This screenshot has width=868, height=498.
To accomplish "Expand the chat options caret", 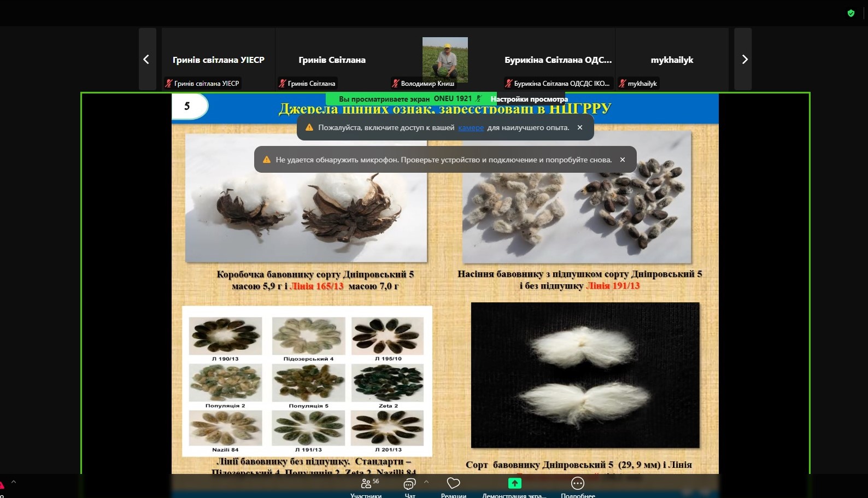I will pos(426,482).
